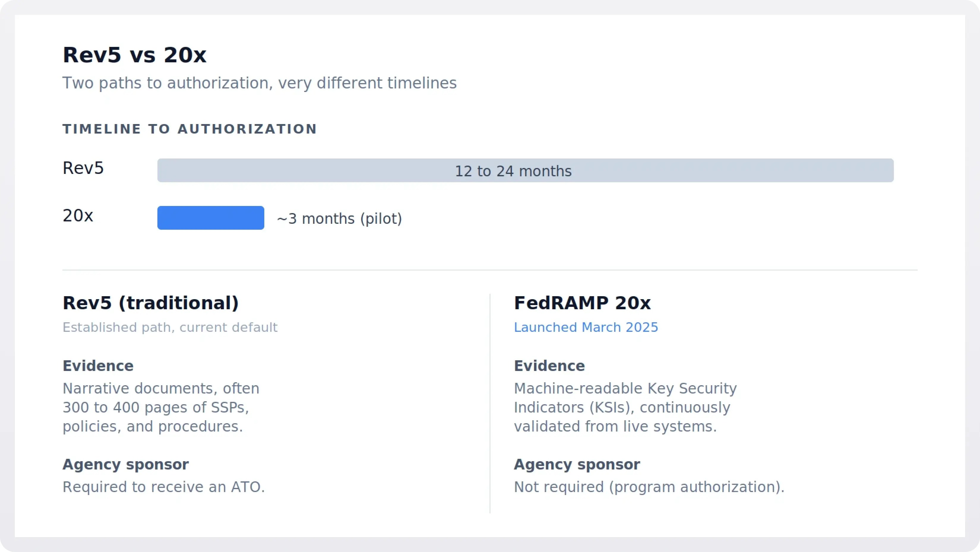Click the TIMELINE TO AUTHORIZATION heading
Viewport: 980px width, 552px height.
point(189,129)
